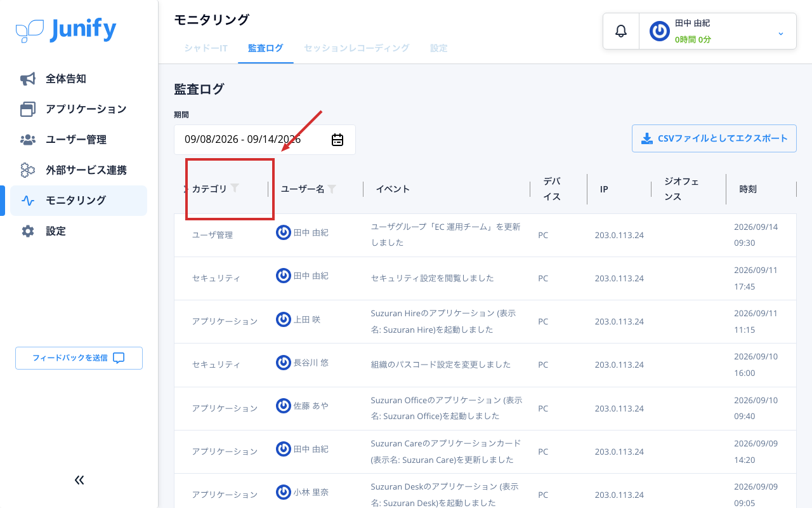This screenshot has height=508, width=812.
Task: Open calendar date picker icon
Action: (x=337, y=140)
